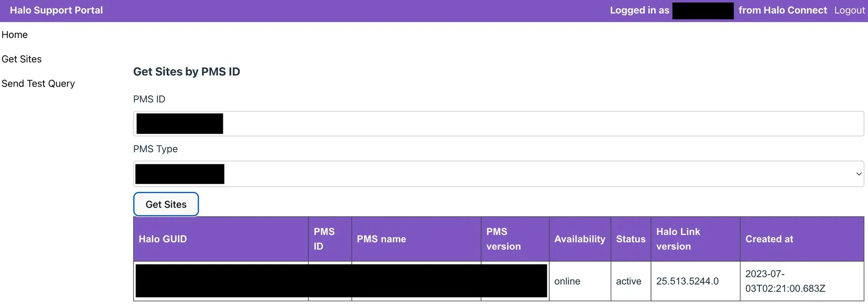Click the Get Sites button
This screenshot has width=868, height=305.
click(166, 204)
